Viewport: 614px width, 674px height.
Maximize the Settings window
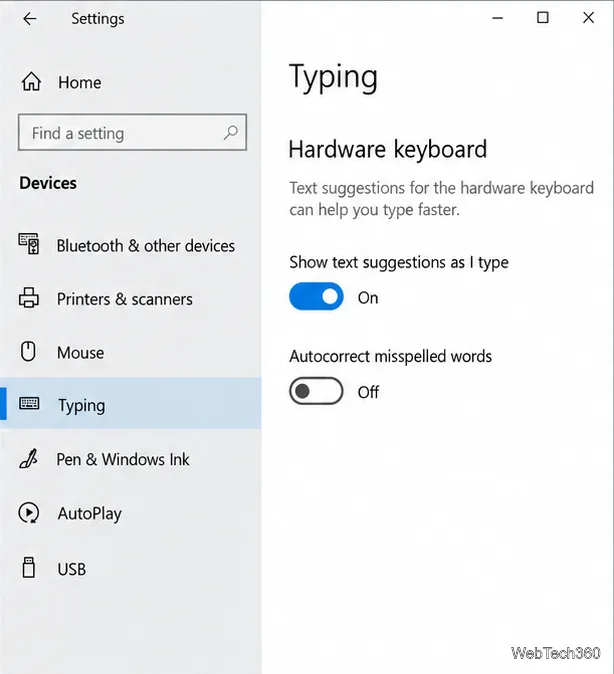(x=543, y=18)
